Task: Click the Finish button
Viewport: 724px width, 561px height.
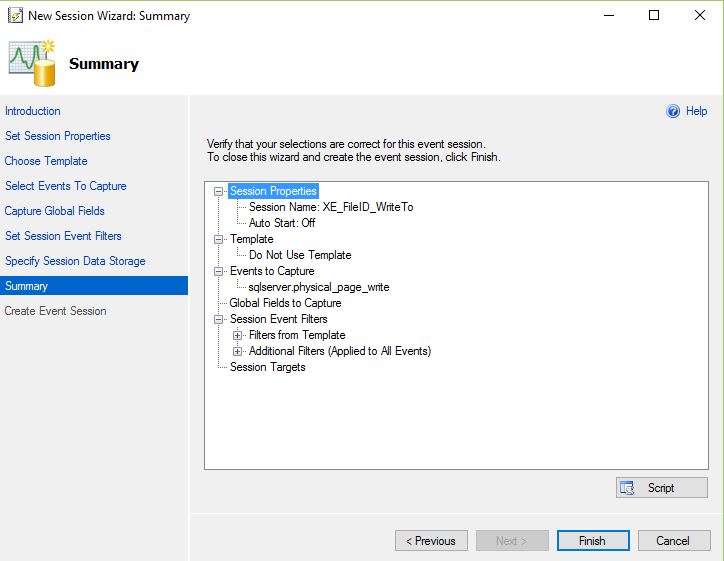Action: coord(592,541)
